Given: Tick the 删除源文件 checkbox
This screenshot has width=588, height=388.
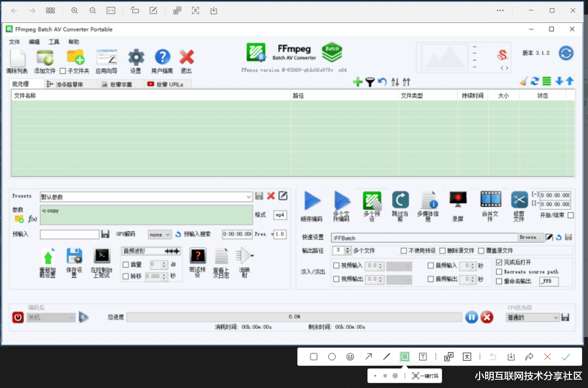Looking at the screenshot, I should tap(442, 250).
